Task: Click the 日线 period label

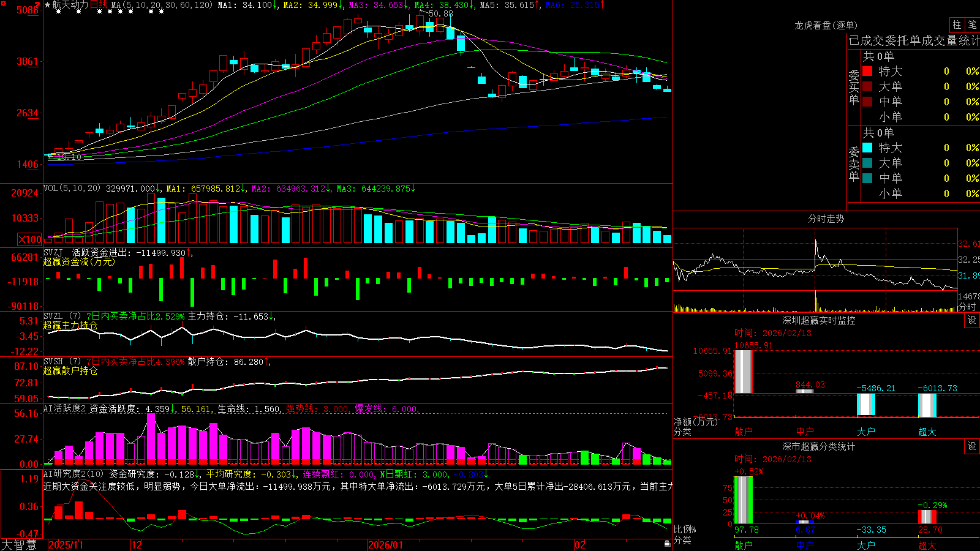Action: point(99,5)
